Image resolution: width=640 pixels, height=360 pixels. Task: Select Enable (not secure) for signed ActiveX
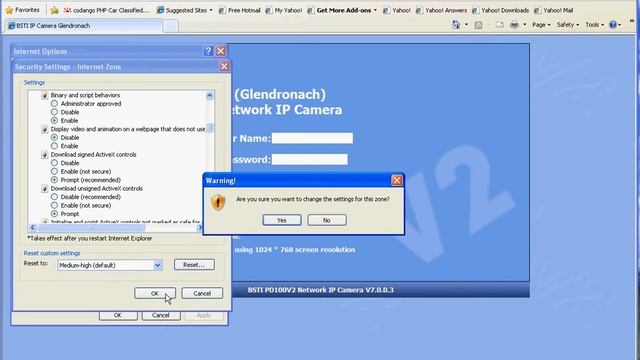click(x=54, y=171)
